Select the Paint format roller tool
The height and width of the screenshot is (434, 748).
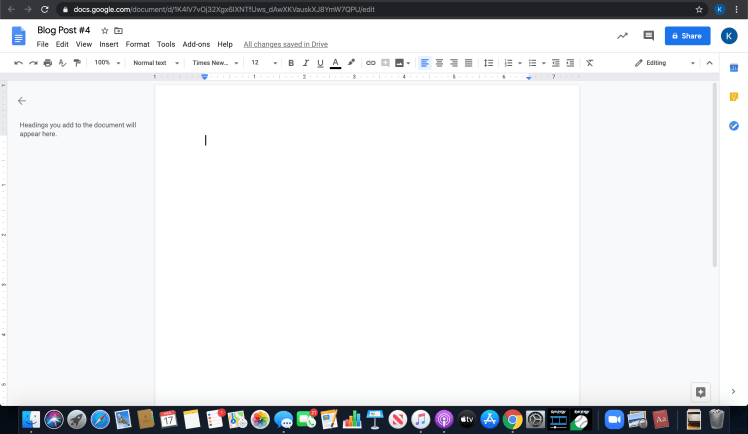click(77, 63)
